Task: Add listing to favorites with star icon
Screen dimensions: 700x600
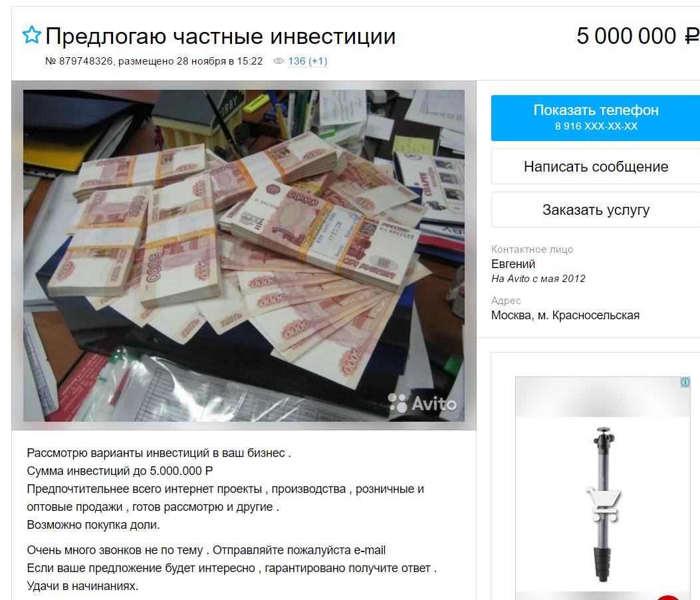Action: tap(32, 35)
